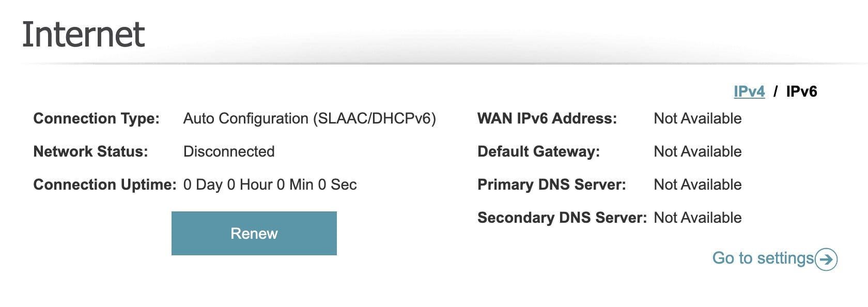Select the 0 Day 0 Hour uptime value

[270, 185]
